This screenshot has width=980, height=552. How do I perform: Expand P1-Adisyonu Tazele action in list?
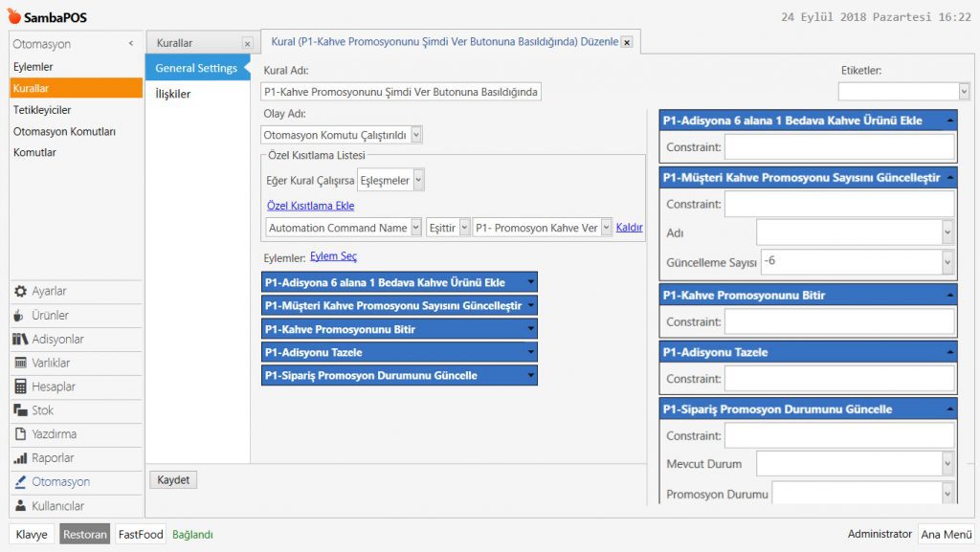tap(530, 353)
